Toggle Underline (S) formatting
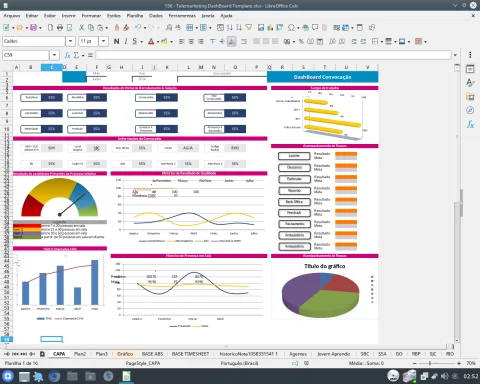 tap(135, 41)
